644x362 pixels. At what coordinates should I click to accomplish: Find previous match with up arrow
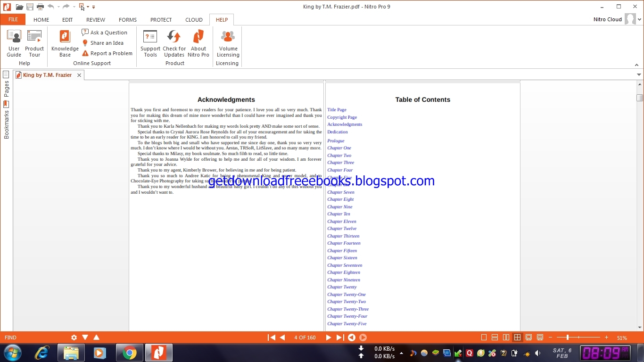point(96,337)
